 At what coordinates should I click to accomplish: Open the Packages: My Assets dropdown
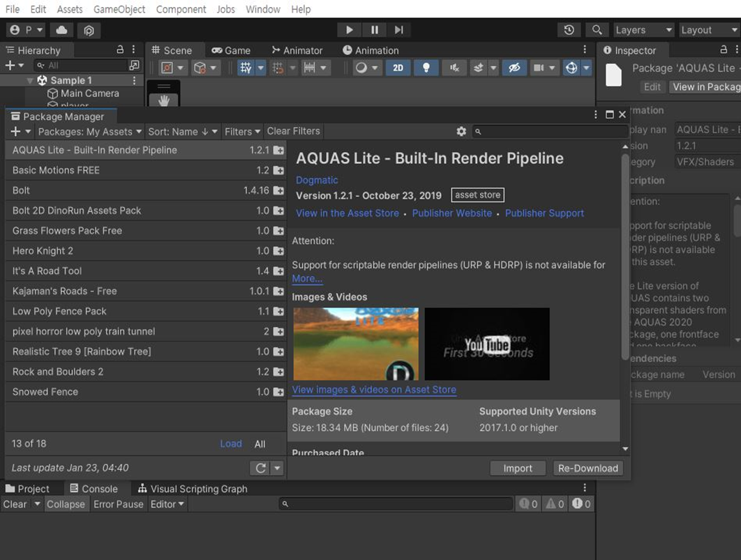coord(90,131)
